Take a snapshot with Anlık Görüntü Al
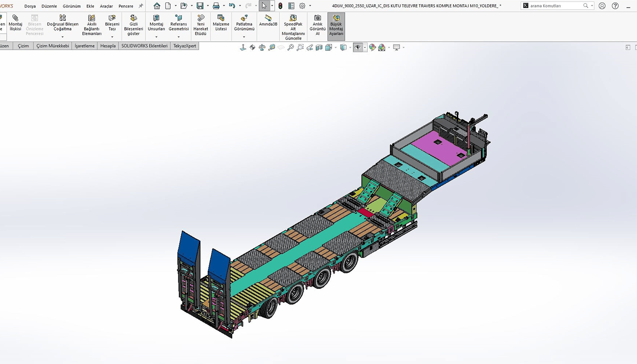Screen dimensions: 637x364 point(317,25)
